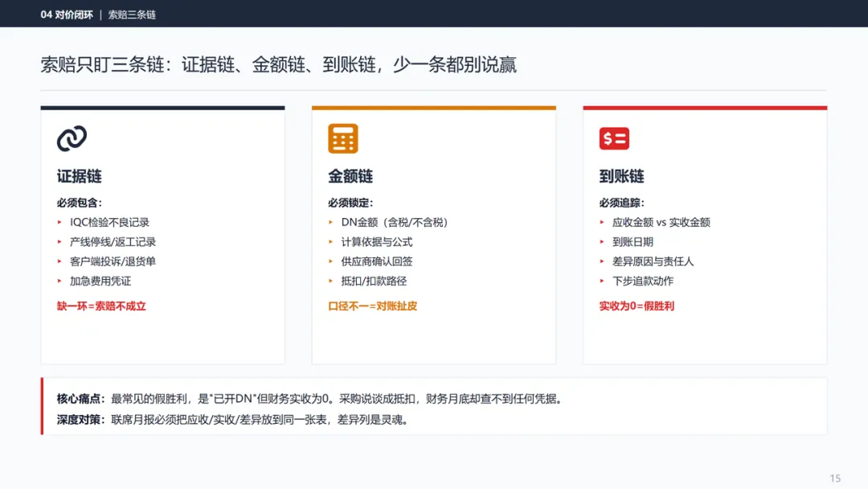Click the bold label 核心痛点：
Image resolution: width=868 pixels, height=489 pixels.
[81, 399]
